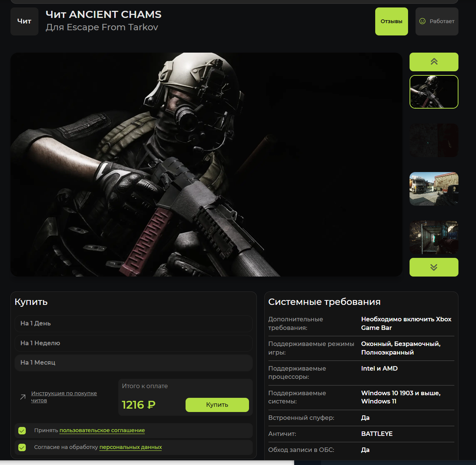Toggle the Принять пользовательское соглашение checkbox
The height and width of the screenshot is (465, 476).
22,431
